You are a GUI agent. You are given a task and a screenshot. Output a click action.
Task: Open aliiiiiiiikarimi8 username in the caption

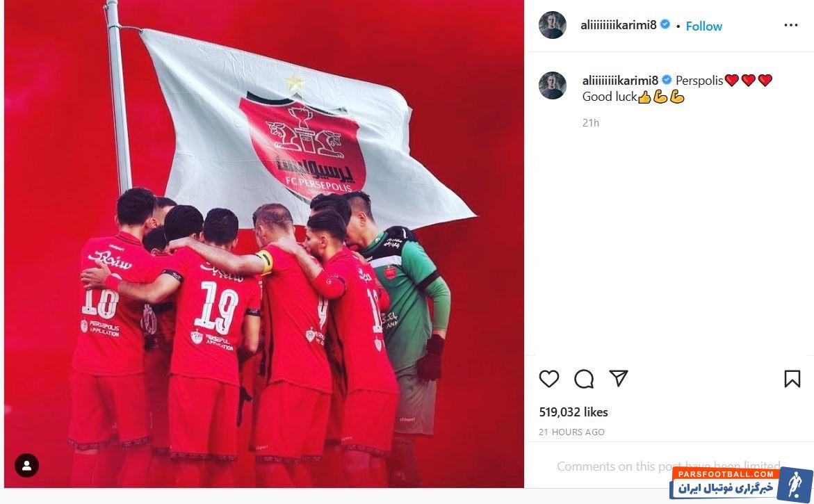(620, 81)
